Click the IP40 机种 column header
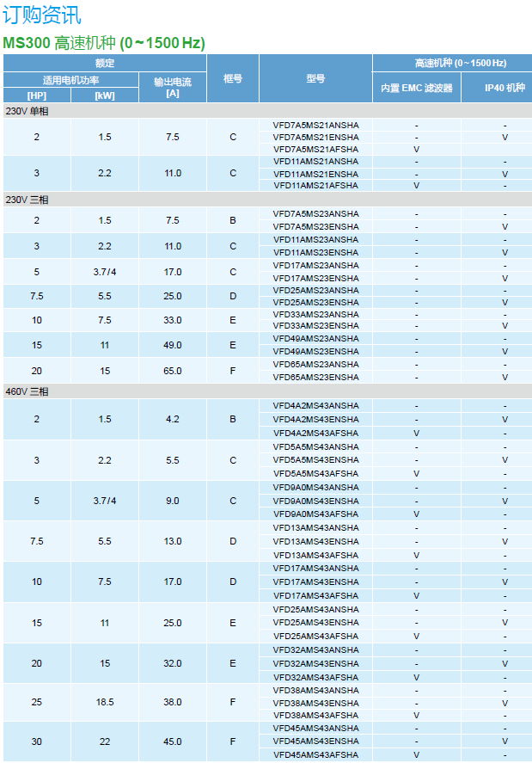 504,88
